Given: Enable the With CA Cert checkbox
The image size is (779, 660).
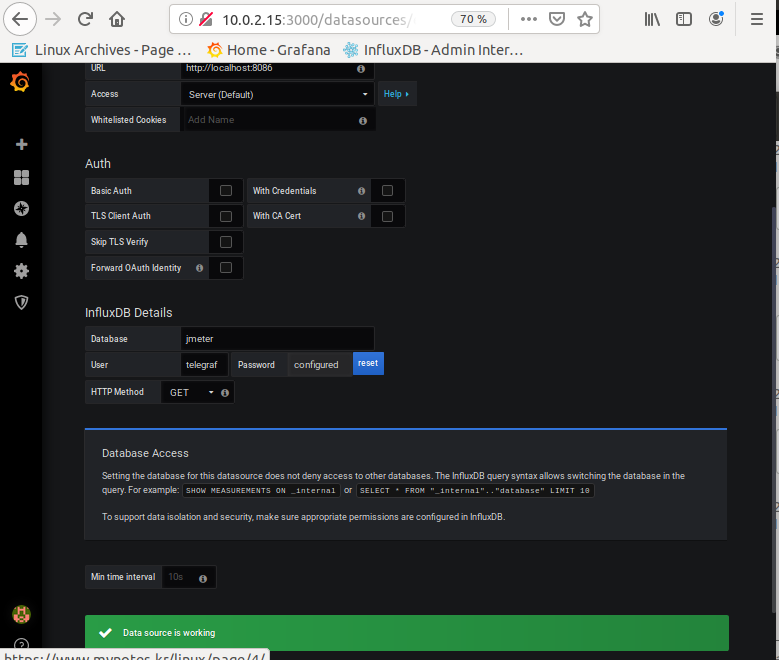Looking at the screenshot, I should [388, 216].
